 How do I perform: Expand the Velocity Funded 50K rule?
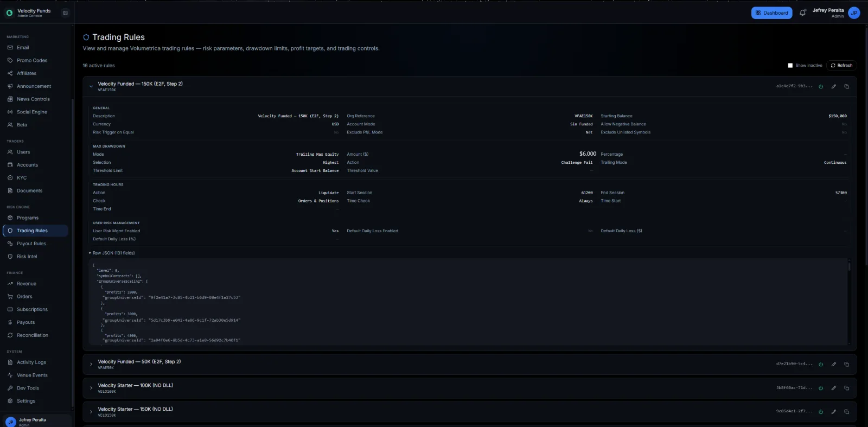(91, 364)
